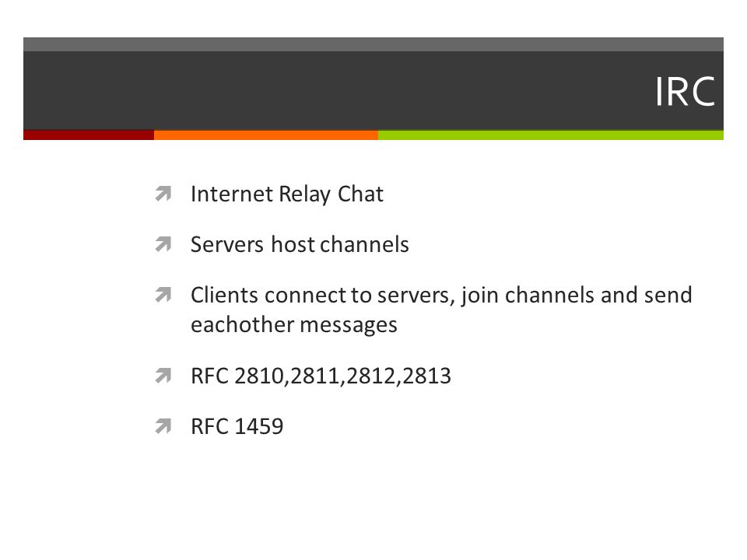
Task: Click the Internet Relay Chat text line
Action: point(287,194)
